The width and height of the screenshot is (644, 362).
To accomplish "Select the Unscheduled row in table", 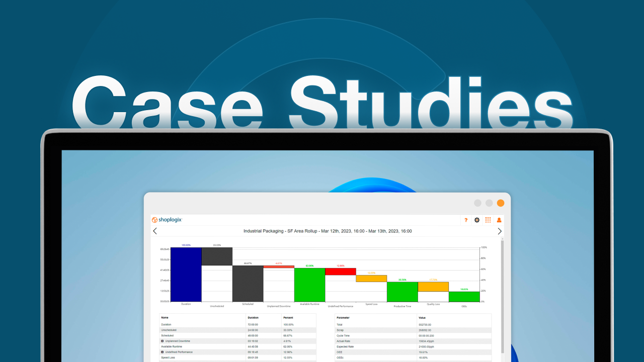I will (x=237, y=330).
